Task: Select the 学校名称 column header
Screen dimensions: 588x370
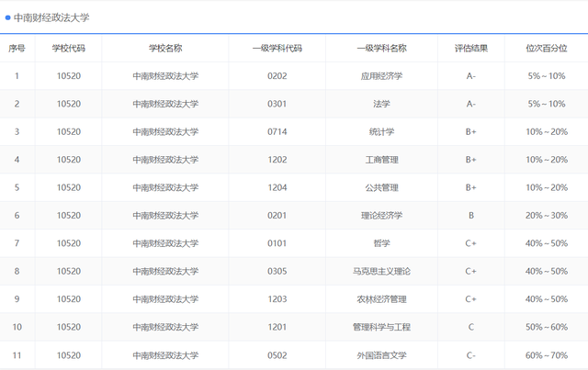Action: click(x=165, y=48)
